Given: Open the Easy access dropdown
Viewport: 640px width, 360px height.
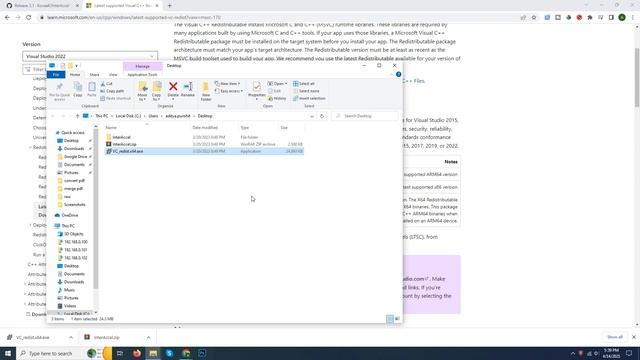Looking at the screenshot, I should [x=229, y=91].
